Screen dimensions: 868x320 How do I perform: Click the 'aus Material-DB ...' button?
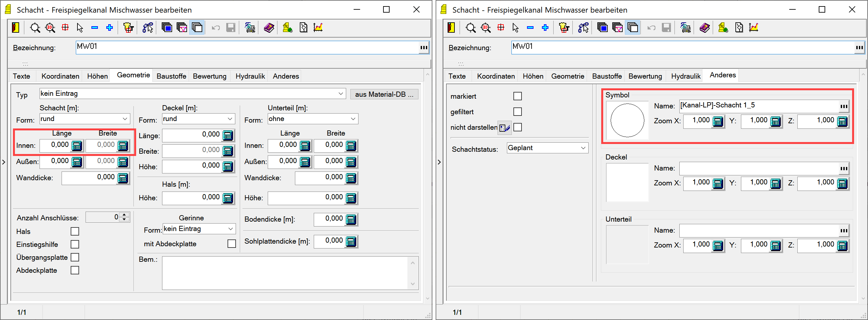tap(384, 94)
